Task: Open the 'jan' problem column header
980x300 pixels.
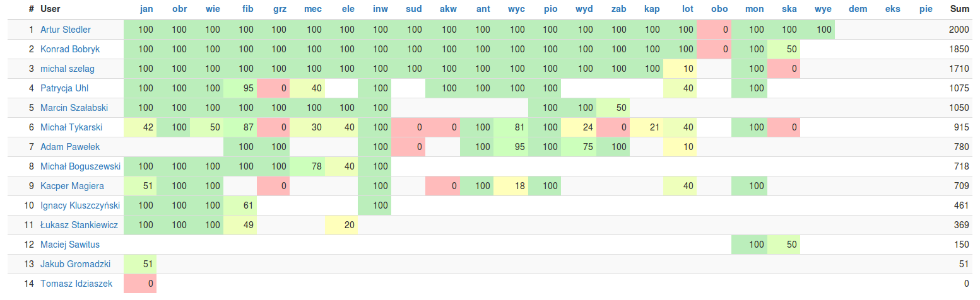Action: click(146, 9)
